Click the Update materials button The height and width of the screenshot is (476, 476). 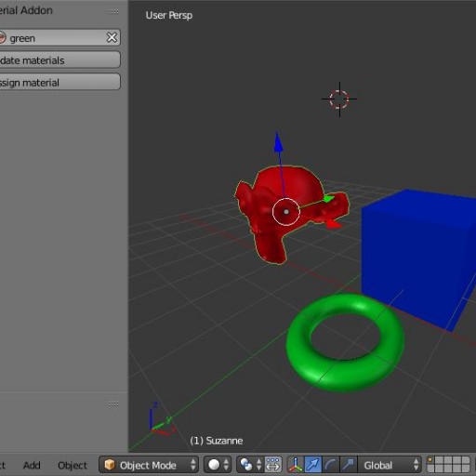[59, 59]
